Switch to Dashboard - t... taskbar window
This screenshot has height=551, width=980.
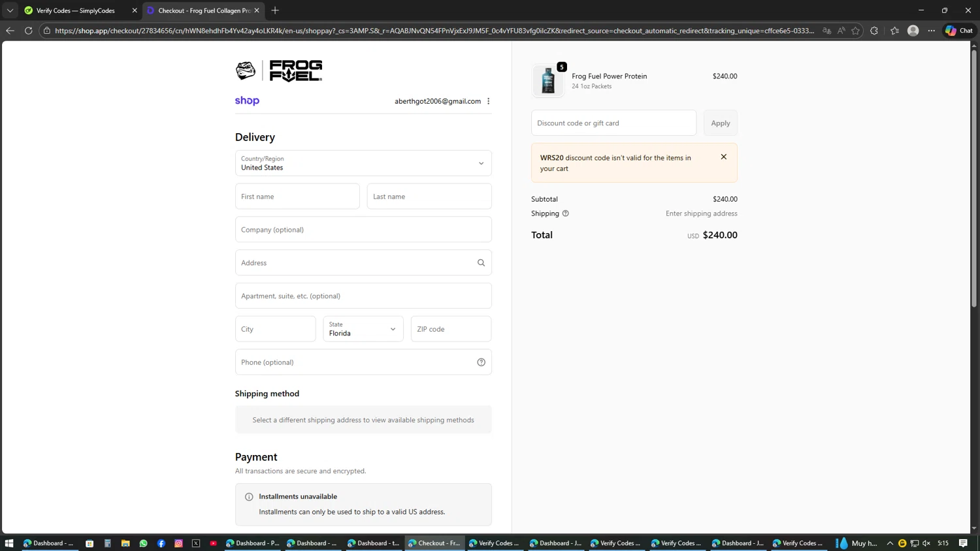pyautogui.click(x=374, y=543)
